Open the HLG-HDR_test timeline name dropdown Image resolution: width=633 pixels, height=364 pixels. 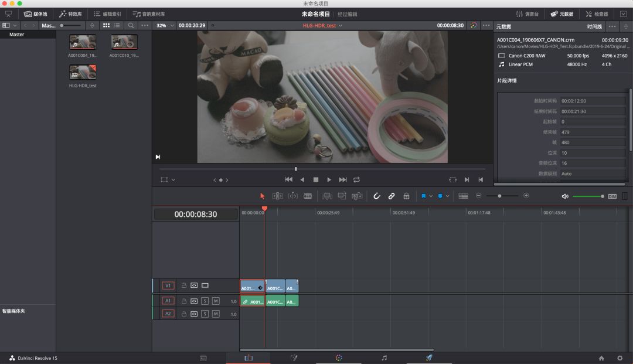(322, 26)
